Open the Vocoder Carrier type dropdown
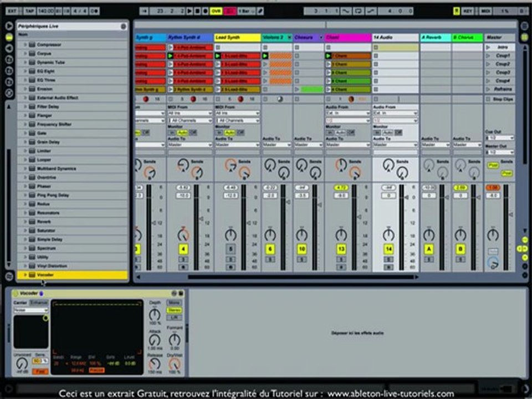This screenshot has height=399, width=532. click(x=31, y=310)
